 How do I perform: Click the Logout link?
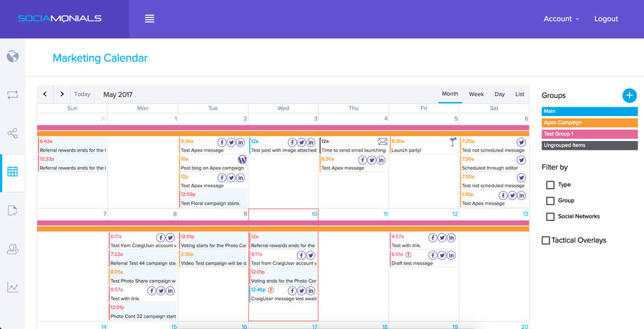pos(606,19)
